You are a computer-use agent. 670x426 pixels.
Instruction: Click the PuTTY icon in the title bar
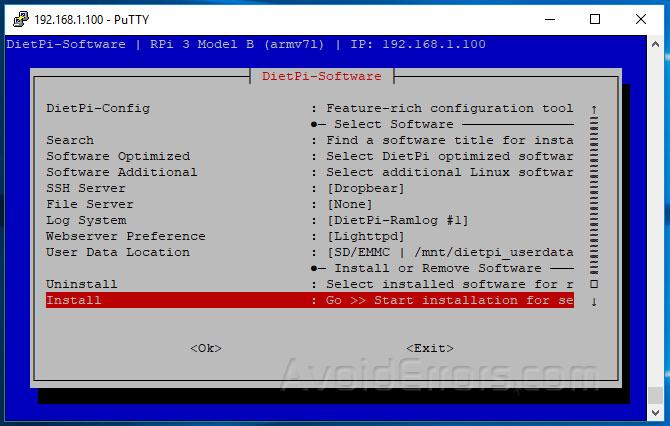(17, 19)
